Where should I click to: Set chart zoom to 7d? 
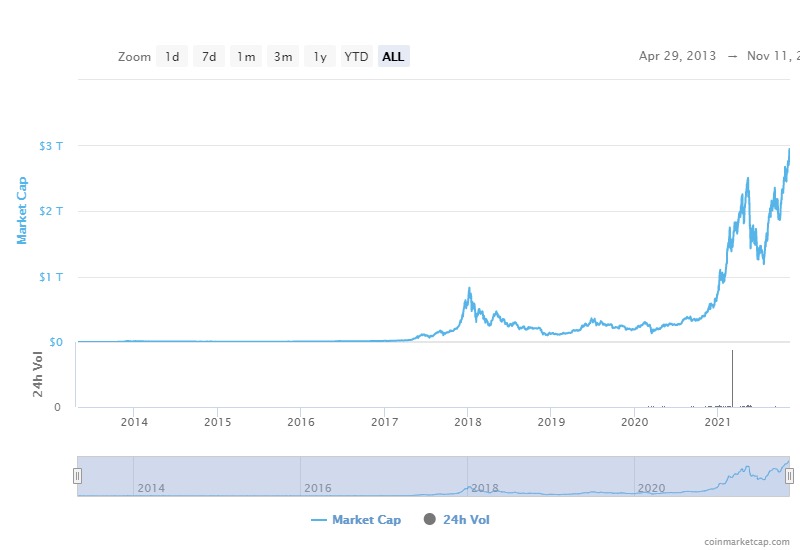point(209,57)
